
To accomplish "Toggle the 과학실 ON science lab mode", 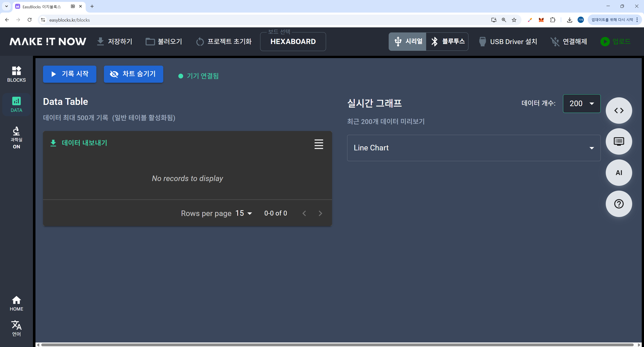I will (16, 138).
